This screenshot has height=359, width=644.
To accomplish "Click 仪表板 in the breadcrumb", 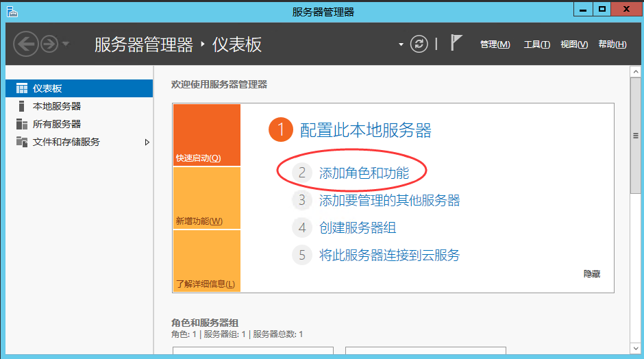I will pyautogui.click(x=237, y=45).
